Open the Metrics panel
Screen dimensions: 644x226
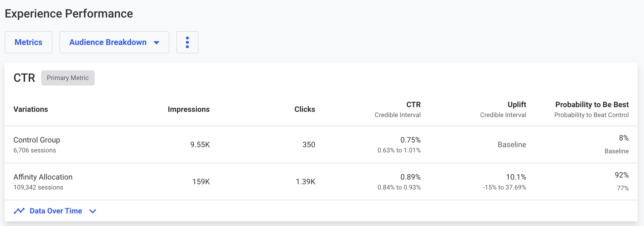[28, 42]
